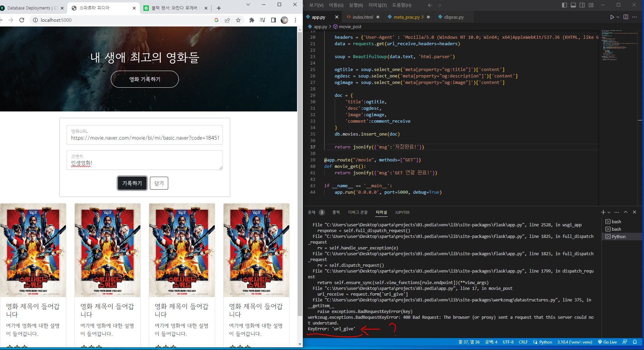Switch to the 블랙 팬서 browser tab
This screenshot has width=644, height=350.
point(175,8)
